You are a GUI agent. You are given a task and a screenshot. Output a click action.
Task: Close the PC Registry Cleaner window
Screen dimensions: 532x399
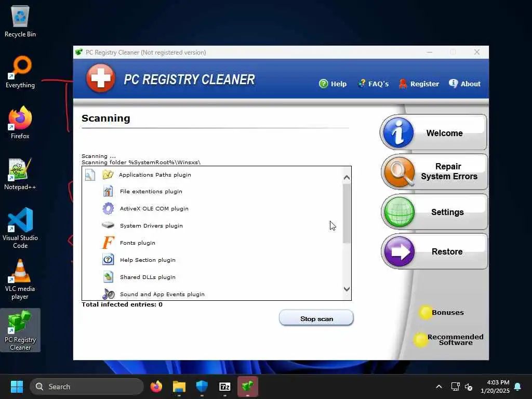pyautogui.click(x=477, y=52)
